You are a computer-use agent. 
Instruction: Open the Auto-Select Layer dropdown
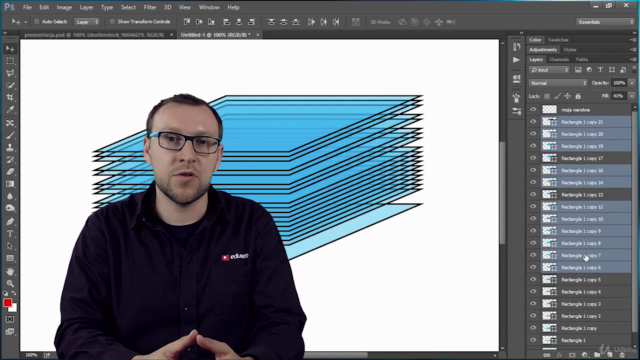[x=87, y=22]
